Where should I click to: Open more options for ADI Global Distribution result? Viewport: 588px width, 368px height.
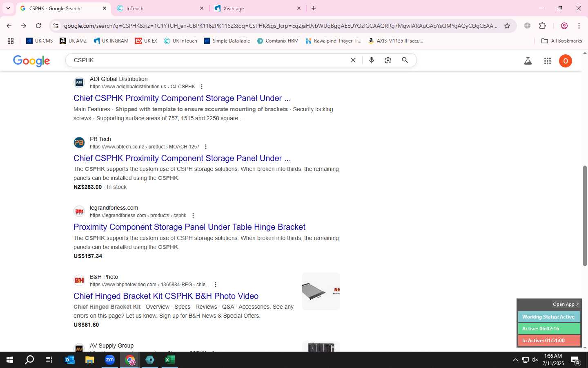(201, 87)
